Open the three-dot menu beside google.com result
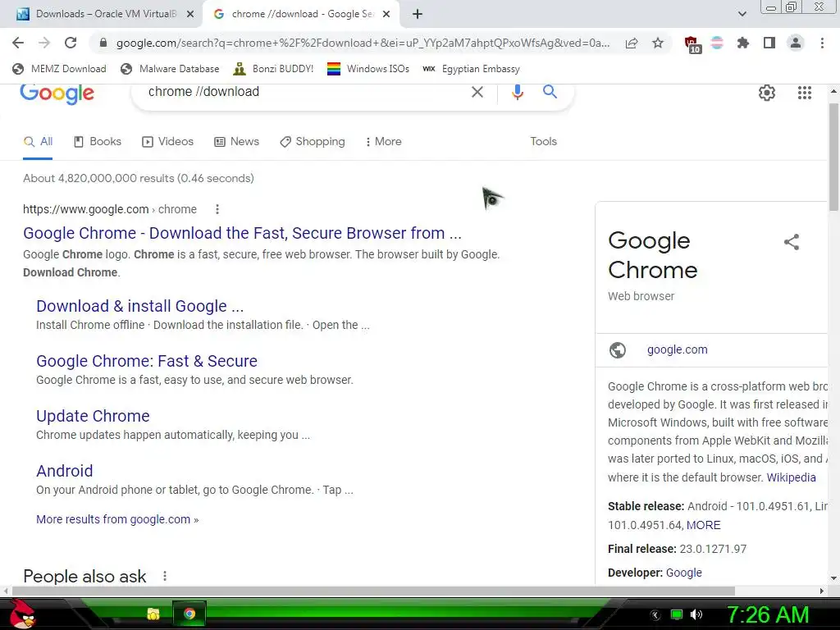 tap(217, 209)
